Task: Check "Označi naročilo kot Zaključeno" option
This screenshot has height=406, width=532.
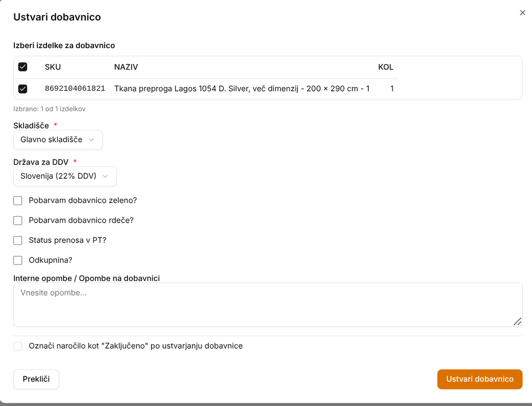Action: click(18, 346)
